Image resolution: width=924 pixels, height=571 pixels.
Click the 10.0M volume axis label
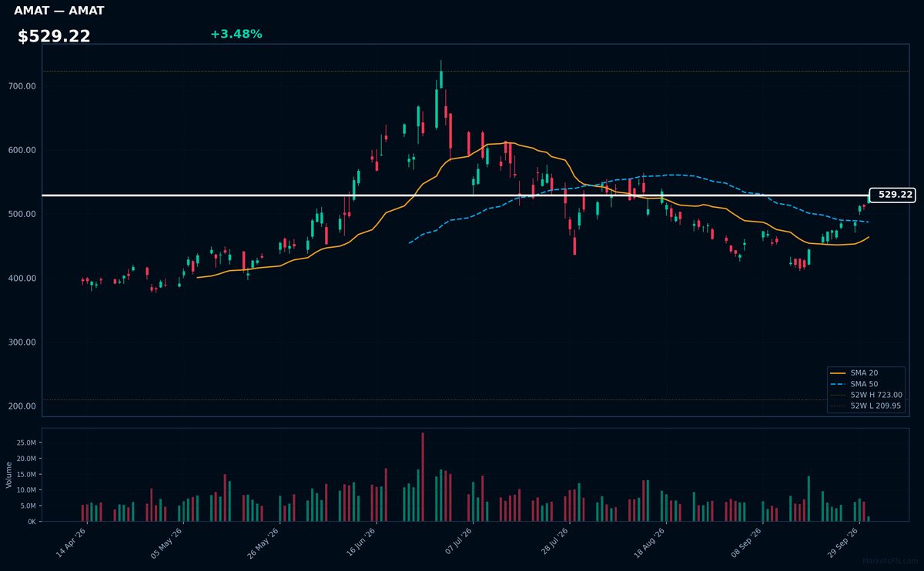(x=25, y=490)
